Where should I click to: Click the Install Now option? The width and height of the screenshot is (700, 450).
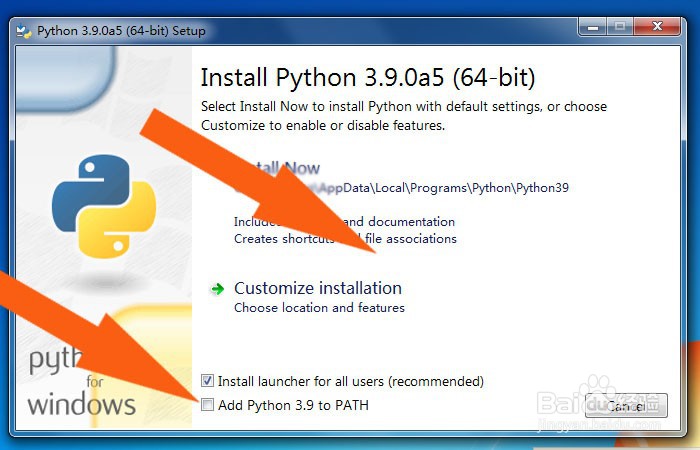(278, 168)
